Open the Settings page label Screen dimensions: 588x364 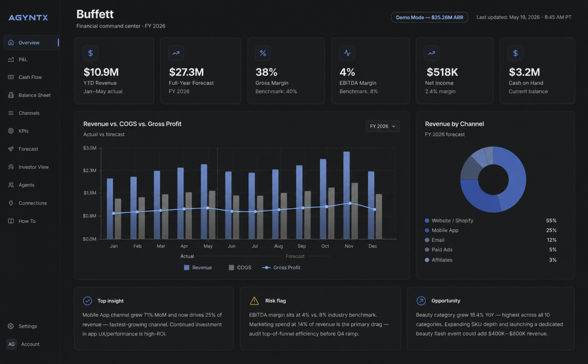click(x=28, y=326)
